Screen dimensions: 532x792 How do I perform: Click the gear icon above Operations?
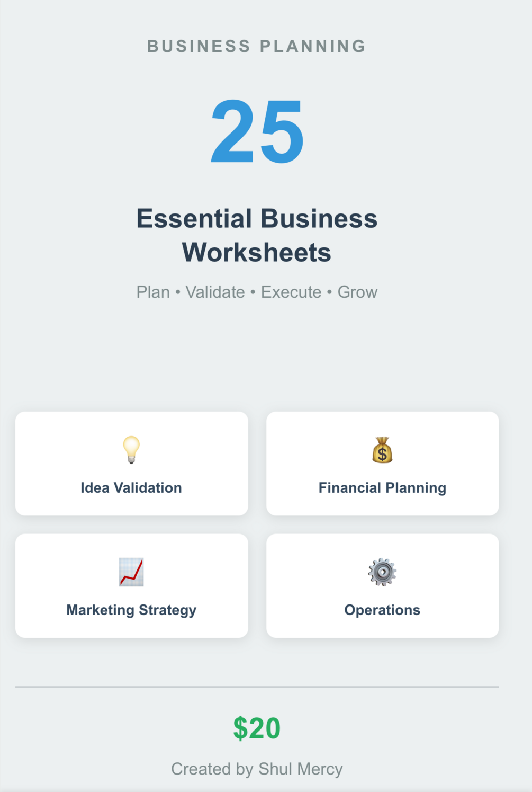[x=382, y=572]
